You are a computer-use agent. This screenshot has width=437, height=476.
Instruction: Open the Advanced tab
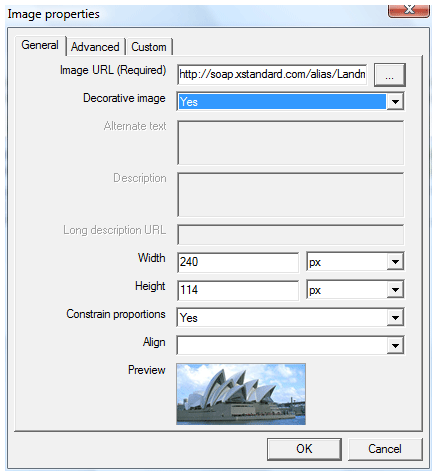click(95, 47)
